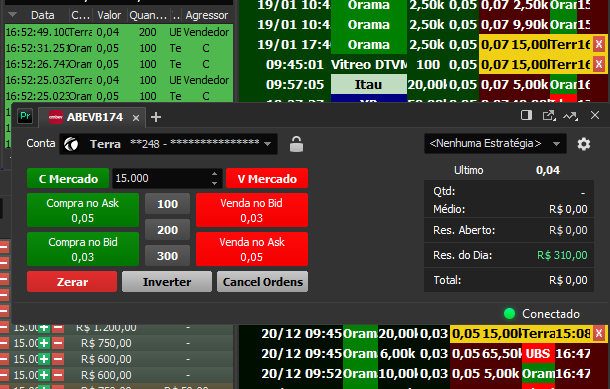Detach window with pop-out icon
This screenshot has width=610, height=389.
(x=549, y=116)
